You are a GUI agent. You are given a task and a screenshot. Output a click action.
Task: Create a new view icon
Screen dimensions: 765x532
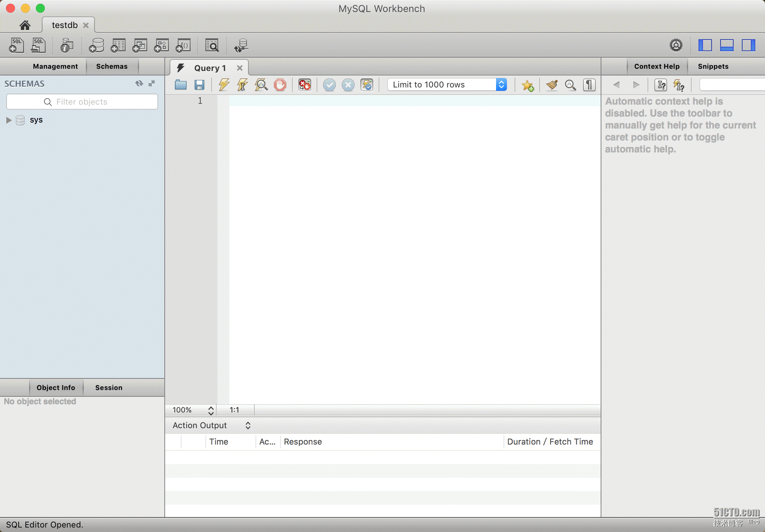tap(140, 45)
